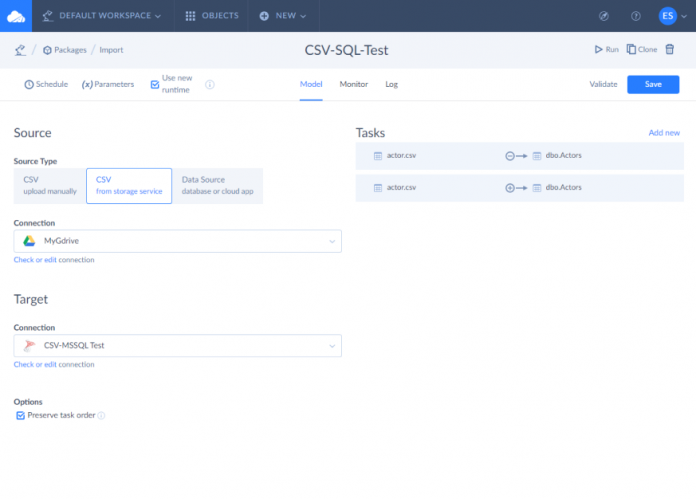Toggle Preserve task order checkbox
Viewport: 696px width, 499px height.
pos(21,415)
